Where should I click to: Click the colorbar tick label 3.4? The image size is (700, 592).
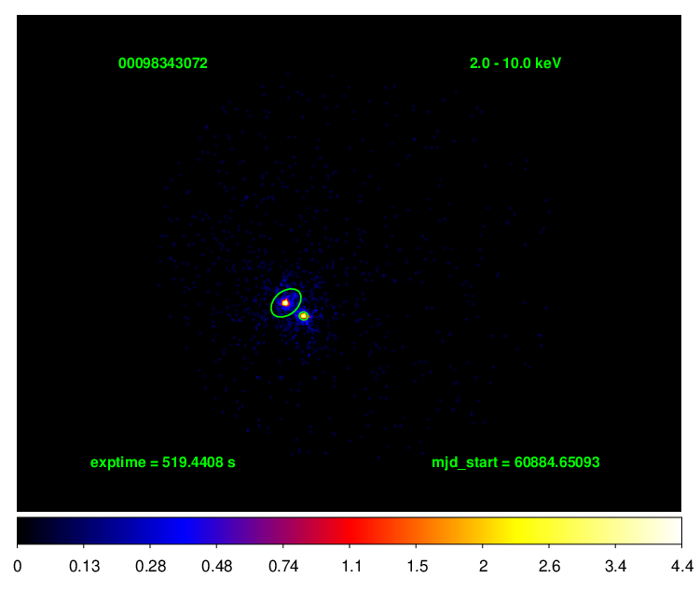[615, 566]
